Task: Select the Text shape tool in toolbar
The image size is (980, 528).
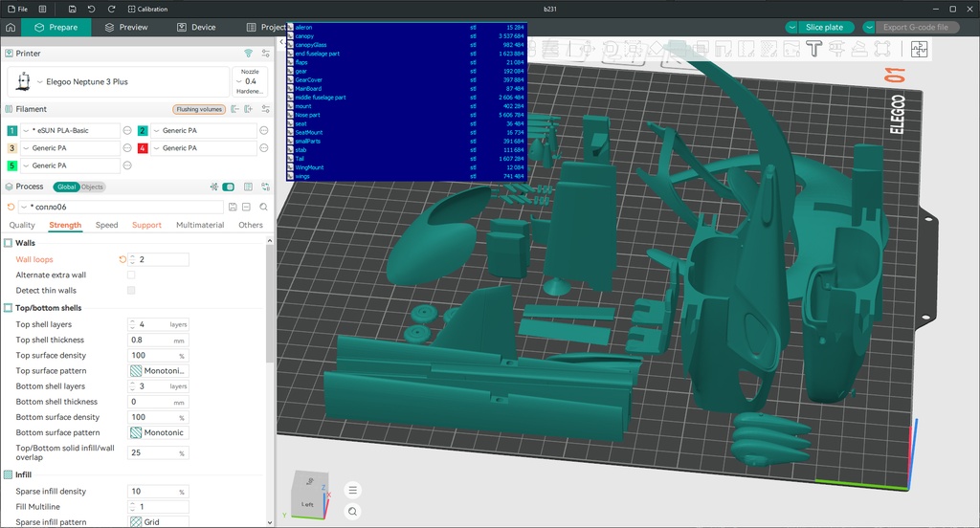Action: point(813,49)
